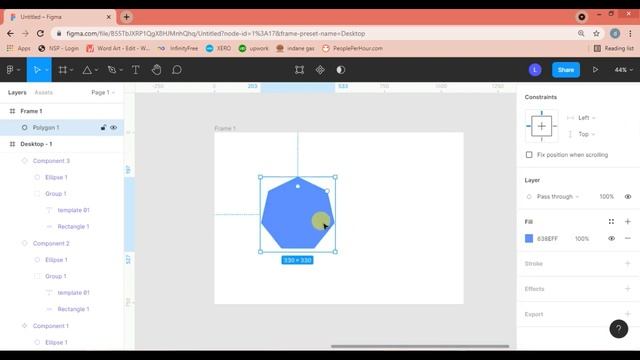Select the Text tool
Screen dimensions: 640x360
click(136, 70)
